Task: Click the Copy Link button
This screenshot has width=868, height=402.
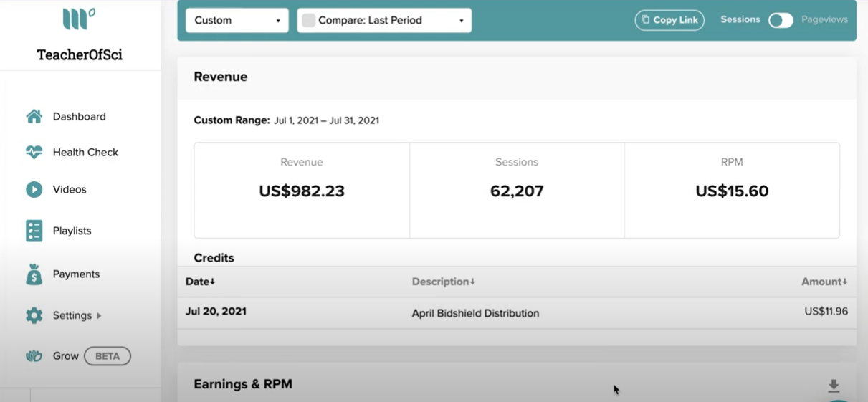Action: point(669,20)
